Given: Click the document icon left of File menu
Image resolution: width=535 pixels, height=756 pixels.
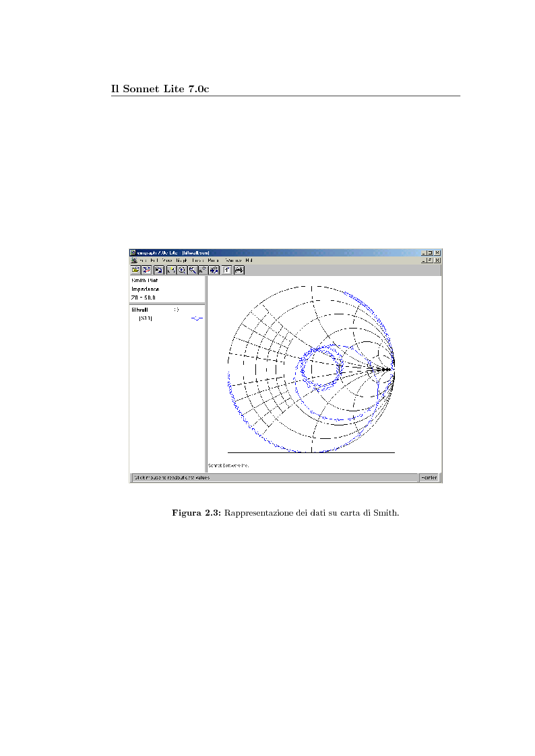Looking at the screenshot, I should pos(133,261).
